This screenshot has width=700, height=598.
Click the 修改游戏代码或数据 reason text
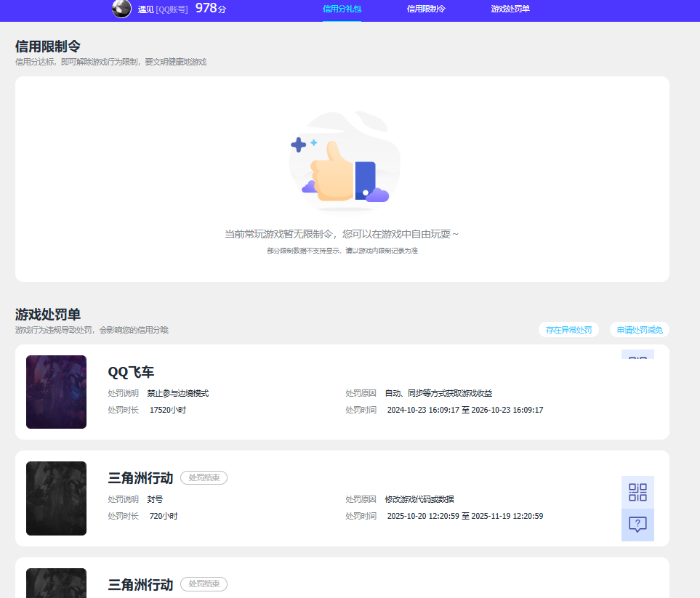pyautogui.click(x=419, y=499)
